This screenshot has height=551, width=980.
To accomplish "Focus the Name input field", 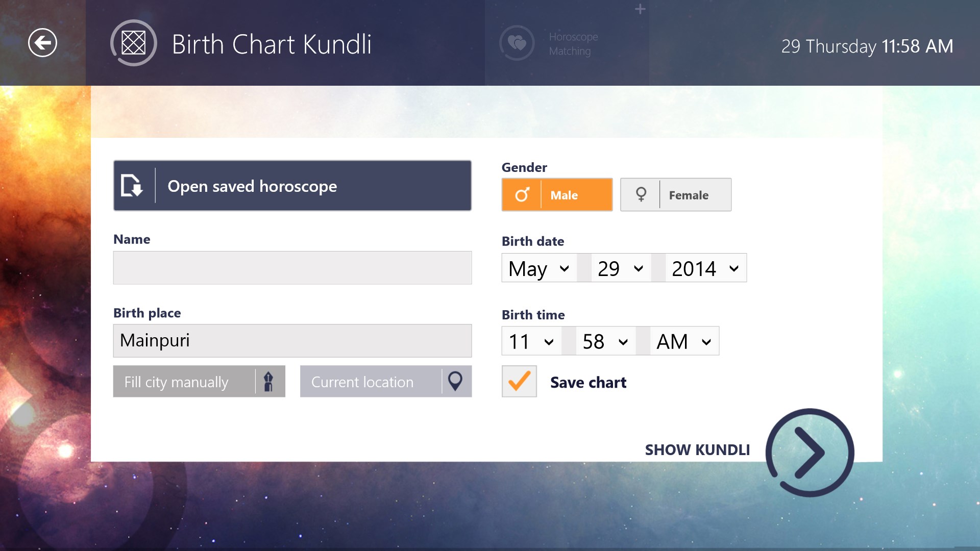I will coord(292,268).
